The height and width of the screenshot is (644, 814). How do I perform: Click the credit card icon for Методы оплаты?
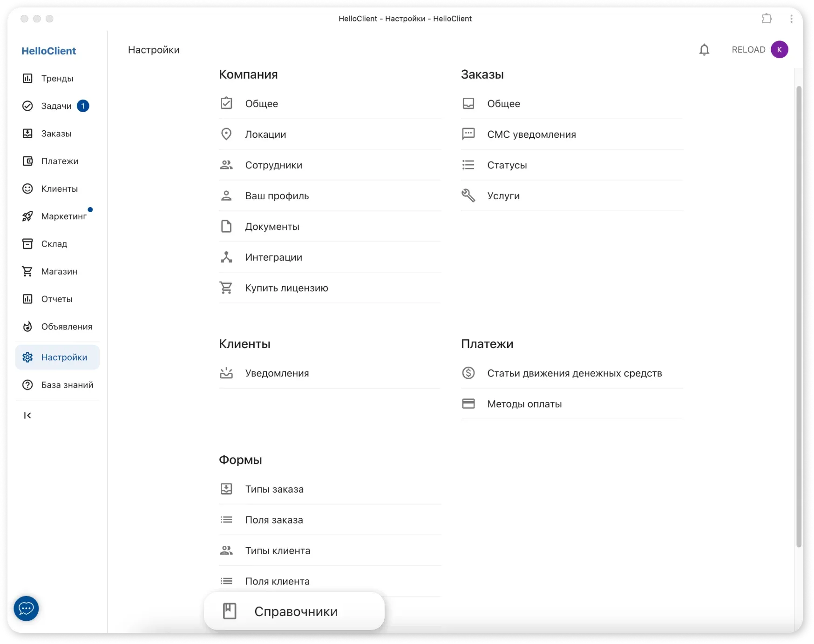click(468, 403)
